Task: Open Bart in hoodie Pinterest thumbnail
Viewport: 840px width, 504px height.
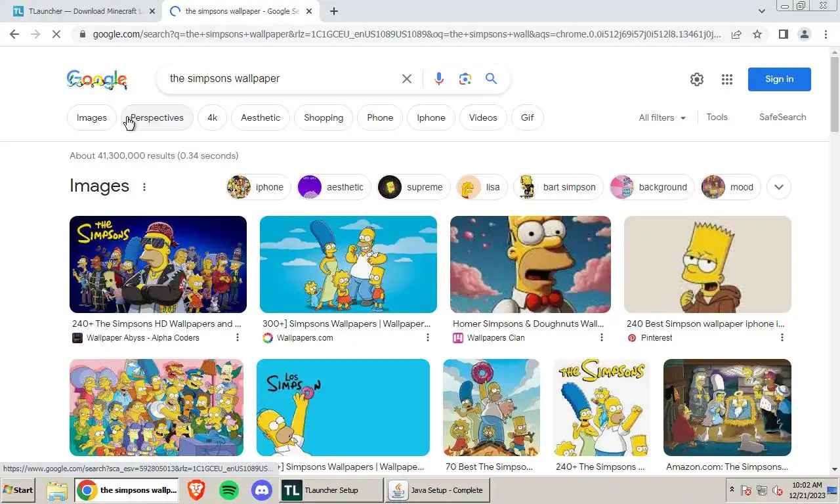Action: 707,264
